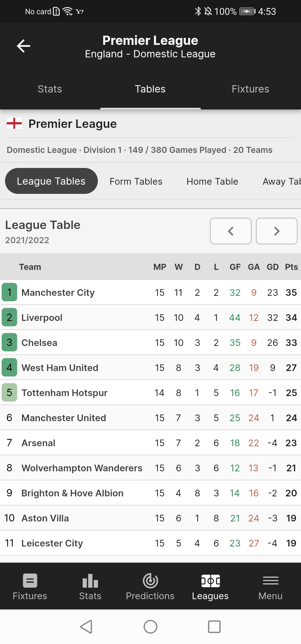Select the Form Tables filter
Image resolution: width=301 pixels, height=644 pixels.
(136, 181)
